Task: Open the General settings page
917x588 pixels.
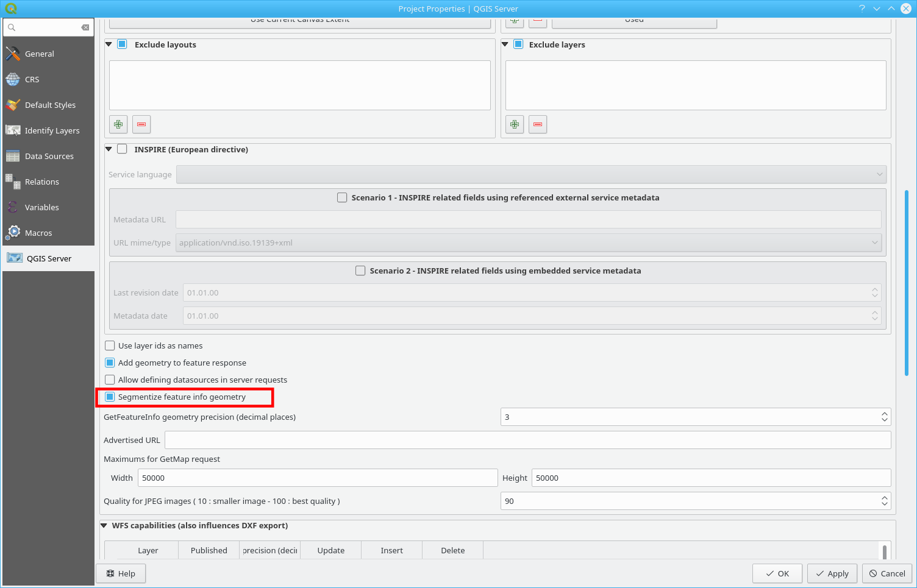Action: tap(48, 54)
